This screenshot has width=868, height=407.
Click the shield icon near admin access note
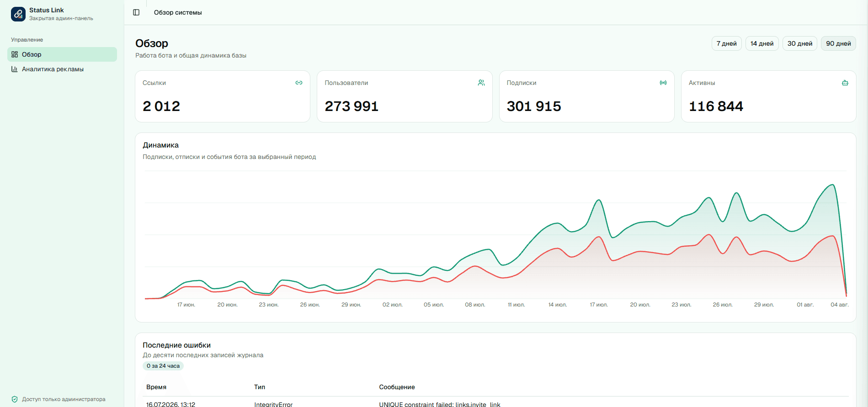click(x=15, y=399)
